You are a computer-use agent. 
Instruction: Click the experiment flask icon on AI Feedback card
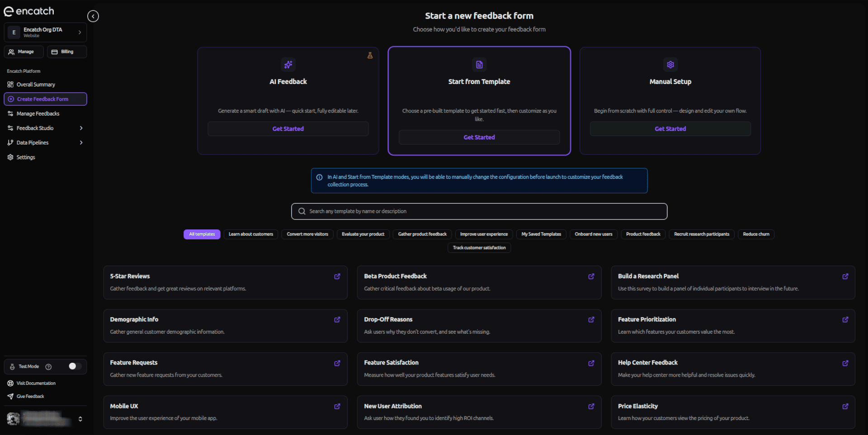pos(370,55)
